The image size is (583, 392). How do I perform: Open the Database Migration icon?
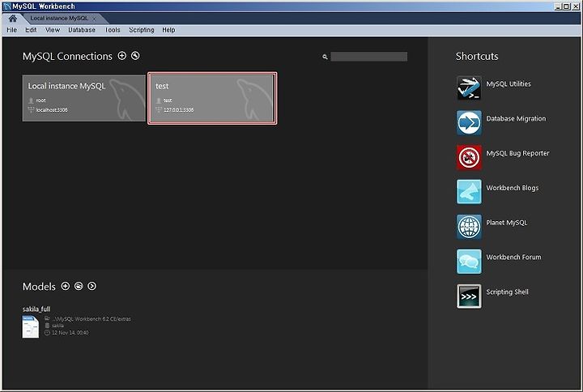[x=469, y=122]
